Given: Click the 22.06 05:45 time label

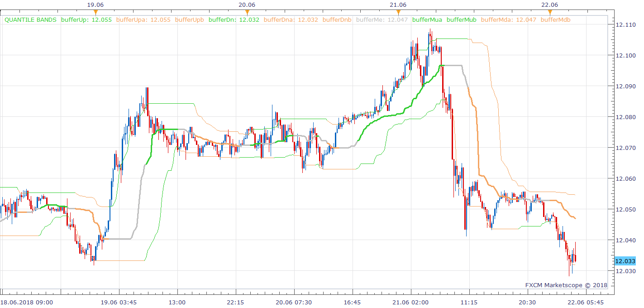Looking at the screenshot, I should (x=586, y=302).
